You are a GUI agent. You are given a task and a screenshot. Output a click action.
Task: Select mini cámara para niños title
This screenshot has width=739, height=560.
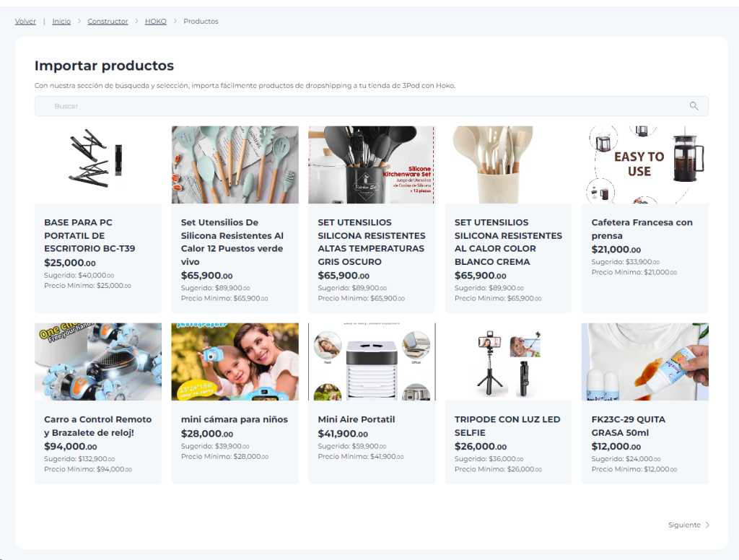tap(235, 419)
